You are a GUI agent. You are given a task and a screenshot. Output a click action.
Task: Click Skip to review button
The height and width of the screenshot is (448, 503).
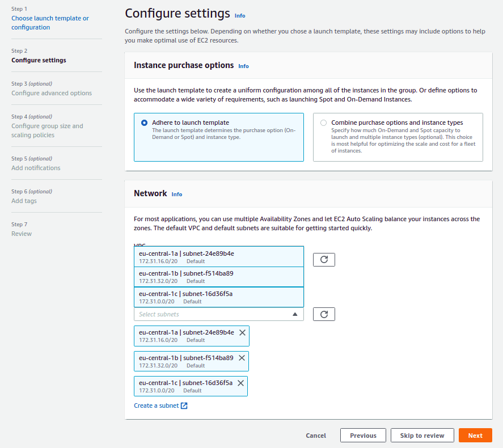pyautogui.click(x=422, y=436)
